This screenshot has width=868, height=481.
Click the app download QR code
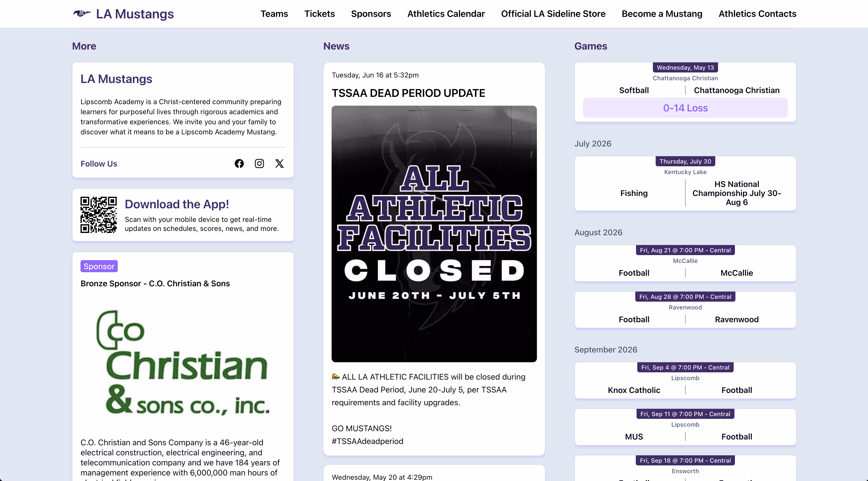pos(98,215)
